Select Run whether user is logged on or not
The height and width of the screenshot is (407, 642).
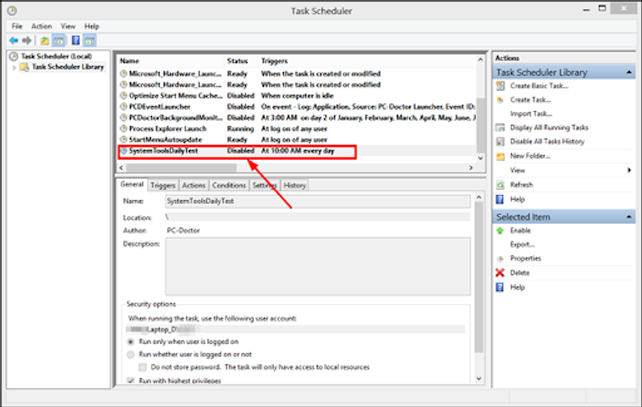click(131, 355)
